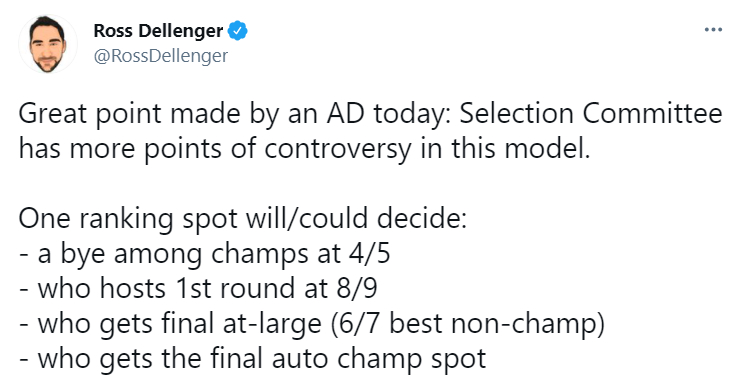Open the three-dot more options menu
This screenshot has height=381, width=739.
point(713,30)
